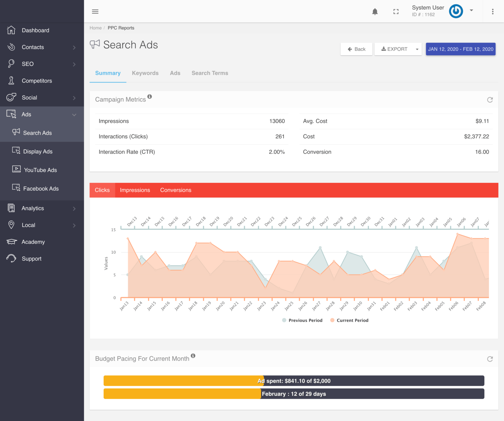Click the SEO magnifier icon
Image resolution: width=504 pixels, height=421 pixels.
click(11, 64)
